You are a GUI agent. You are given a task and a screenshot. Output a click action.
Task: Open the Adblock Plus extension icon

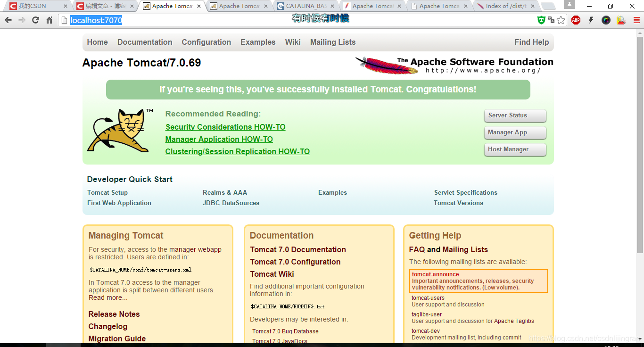point(576,20)
